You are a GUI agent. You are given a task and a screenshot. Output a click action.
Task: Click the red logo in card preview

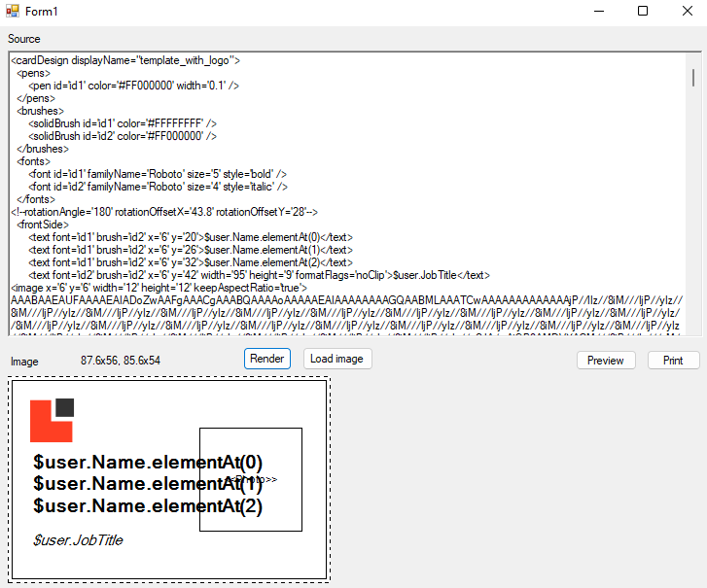(51, 421)
